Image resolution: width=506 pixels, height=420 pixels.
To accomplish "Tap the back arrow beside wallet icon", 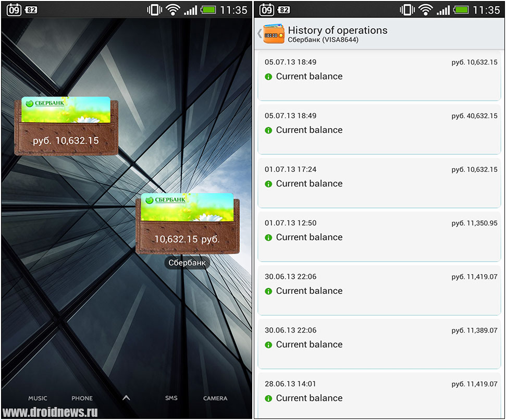I will (x=260, y=33).
